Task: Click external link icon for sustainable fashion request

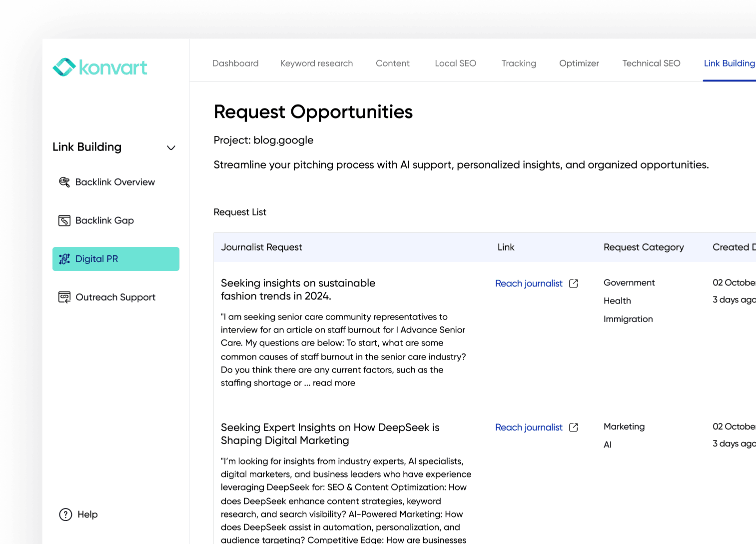Action: pyautogui.click(x=574, y=283)
